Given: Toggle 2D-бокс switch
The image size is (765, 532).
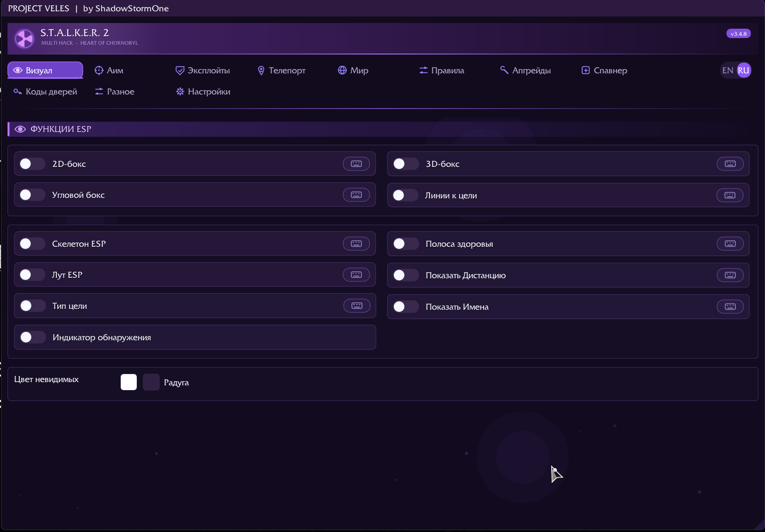Looking at the screenshot, I should click(32, 164).
